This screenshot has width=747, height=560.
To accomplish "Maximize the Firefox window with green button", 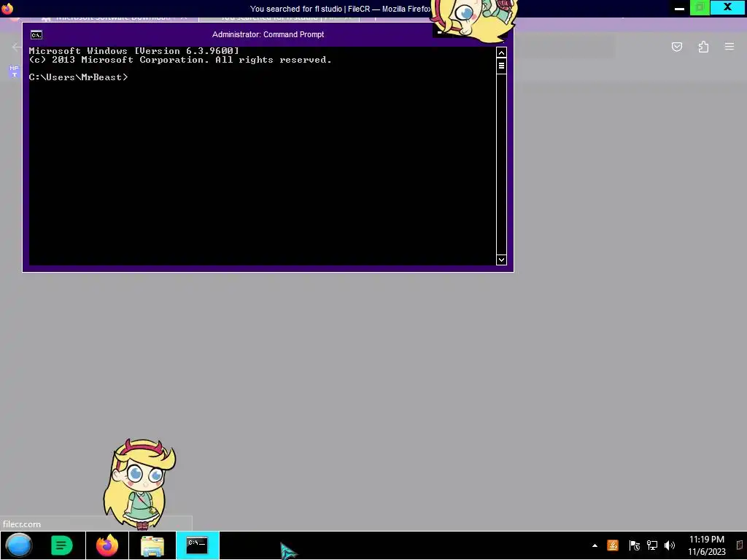I will pos(700,7).
